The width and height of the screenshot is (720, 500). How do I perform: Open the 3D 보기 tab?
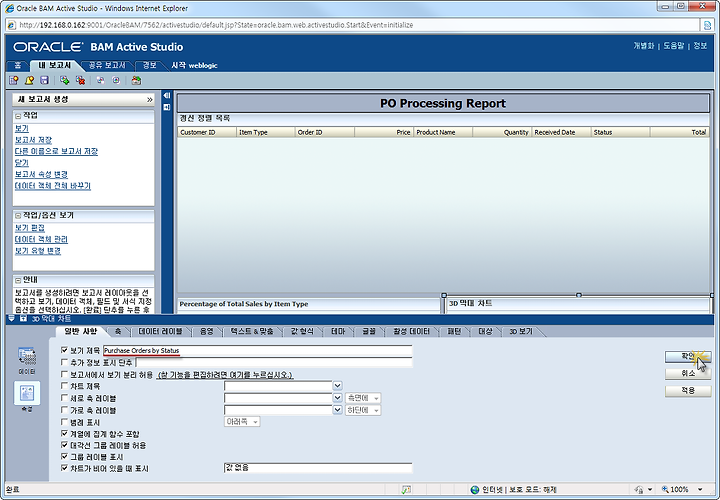point(520,331)
